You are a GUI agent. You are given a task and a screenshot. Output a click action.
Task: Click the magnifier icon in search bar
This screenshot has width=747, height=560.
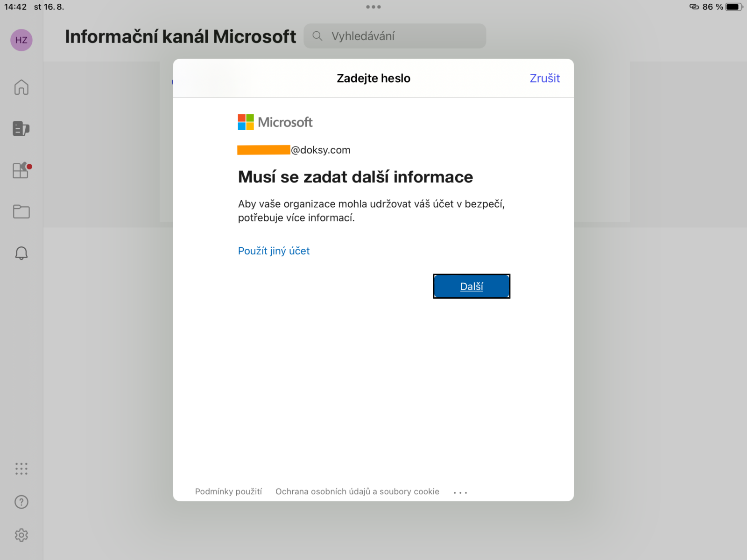pyautogui.click(x=317, y=36)
